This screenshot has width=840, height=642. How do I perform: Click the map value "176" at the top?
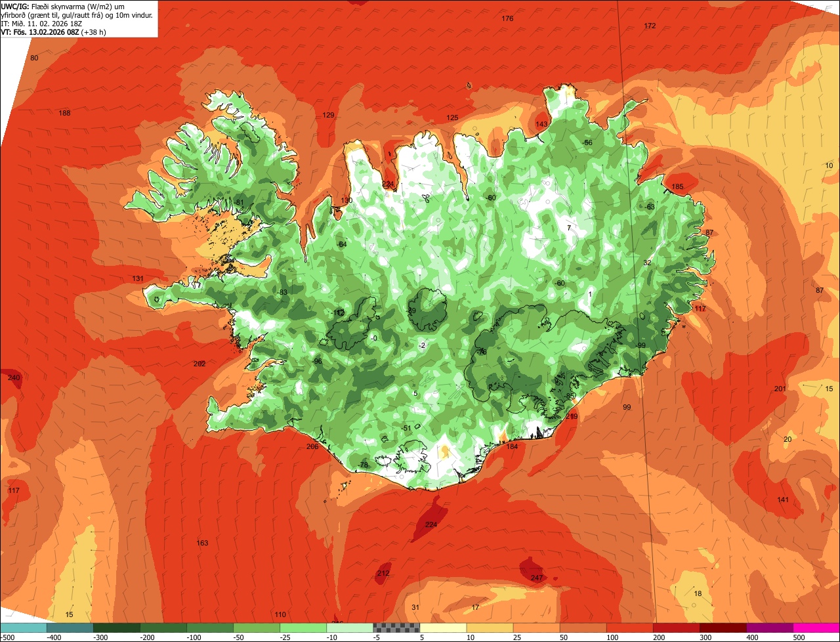[x=507, y=18]
